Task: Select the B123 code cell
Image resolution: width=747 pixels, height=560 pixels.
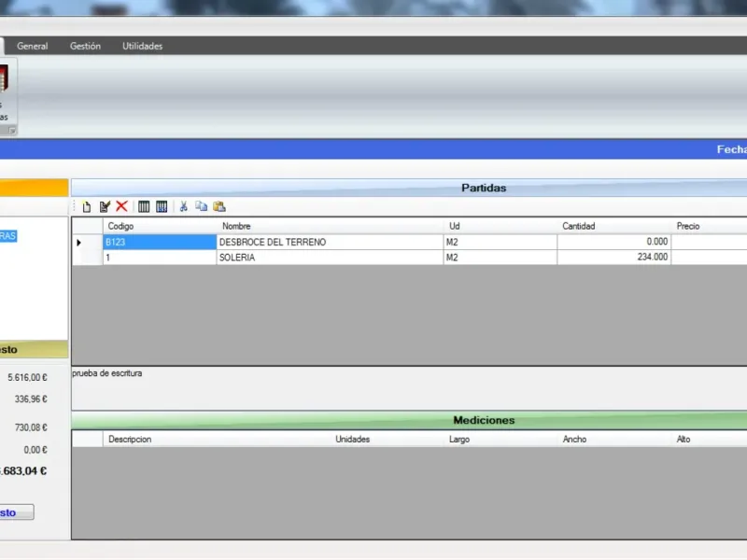Action: coord(160,242)
